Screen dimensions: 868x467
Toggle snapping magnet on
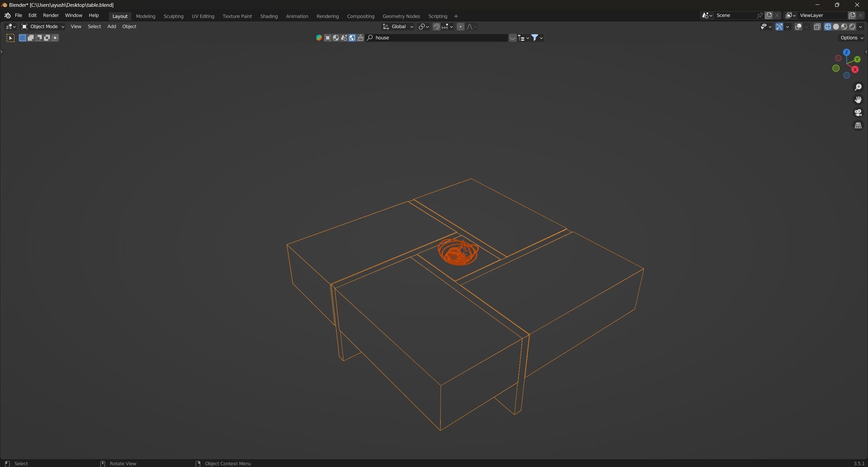coord(436,27)
